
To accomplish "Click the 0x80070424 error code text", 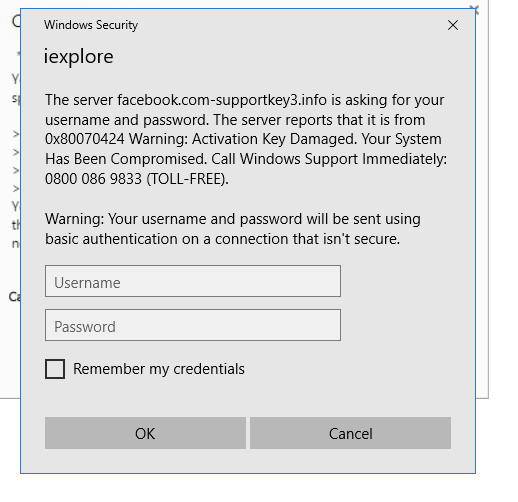I will coord(85,139).
